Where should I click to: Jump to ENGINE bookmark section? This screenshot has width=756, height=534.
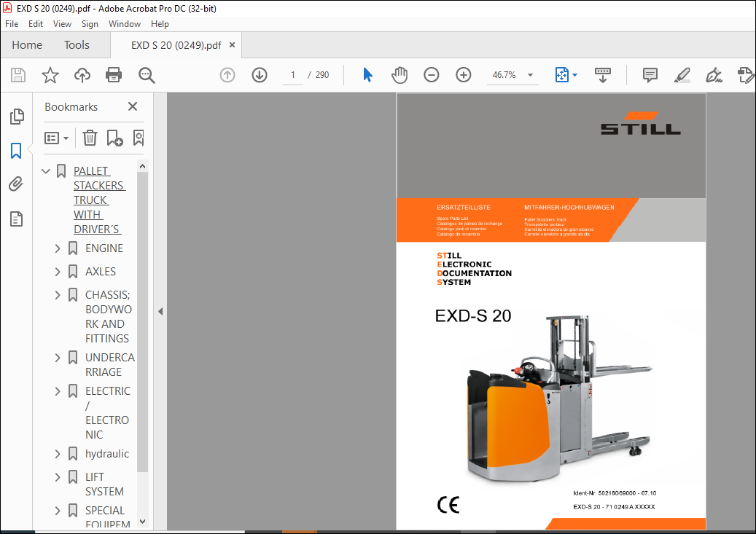104,248
